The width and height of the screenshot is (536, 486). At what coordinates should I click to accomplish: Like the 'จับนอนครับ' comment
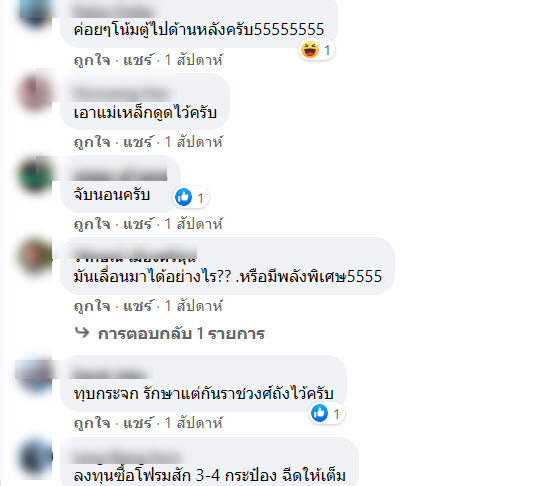(92, 225)
